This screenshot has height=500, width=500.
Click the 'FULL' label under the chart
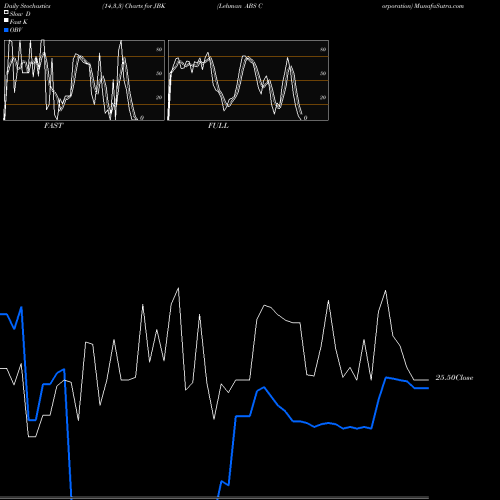pos(218,126)
